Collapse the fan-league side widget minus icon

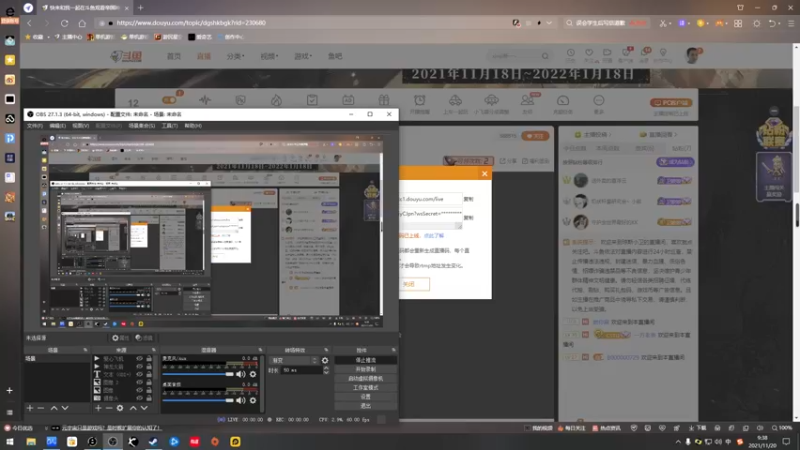point(774,111)
